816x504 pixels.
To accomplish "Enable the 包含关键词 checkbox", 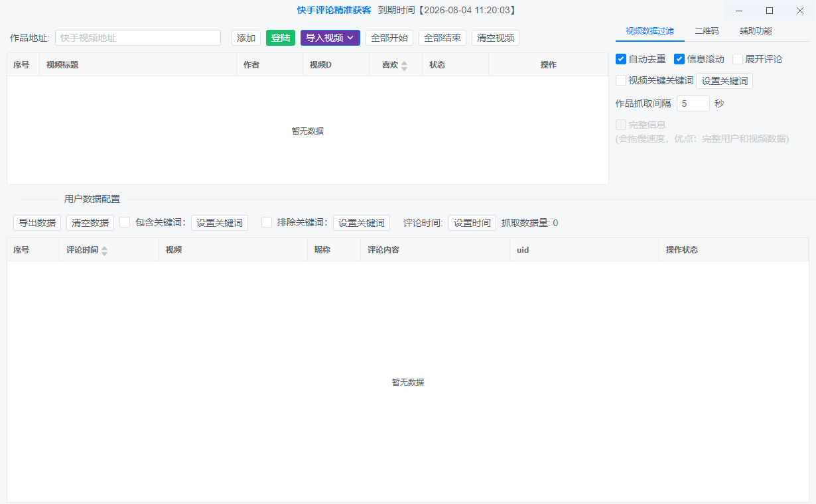I will (125, 222).
